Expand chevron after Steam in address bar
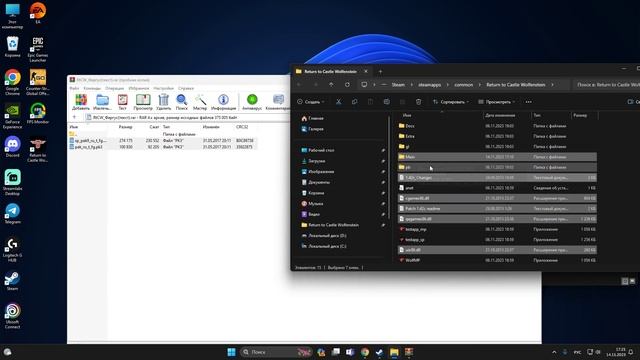This screenshot has width=640, height=360. point(412,85)
